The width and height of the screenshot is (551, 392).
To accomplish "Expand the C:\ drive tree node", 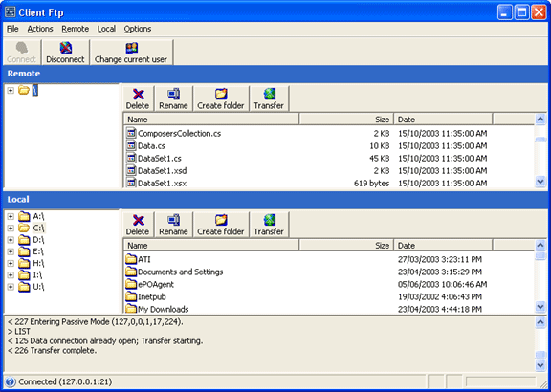I will 11,228.
